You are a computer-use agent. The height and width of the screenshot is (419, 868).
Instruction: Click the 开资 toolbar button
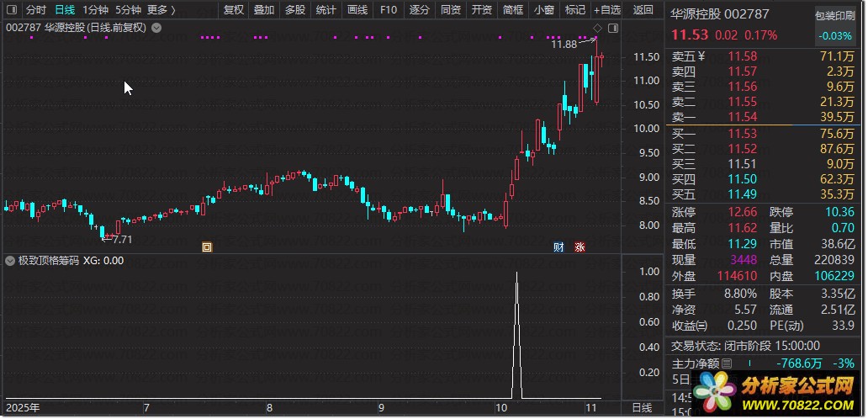(x=482, y=10)
